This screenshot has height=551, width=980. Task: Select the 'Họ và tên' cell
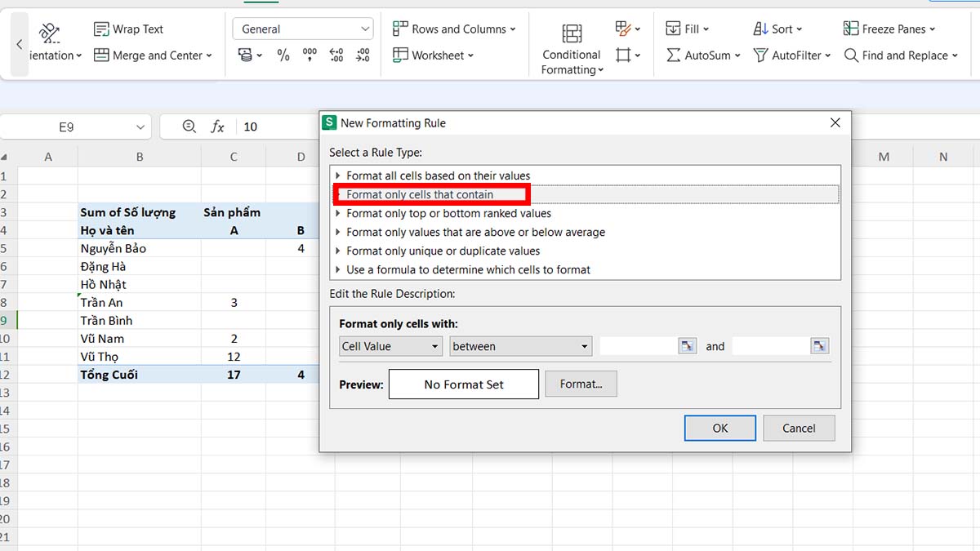[x=140, y=230]
